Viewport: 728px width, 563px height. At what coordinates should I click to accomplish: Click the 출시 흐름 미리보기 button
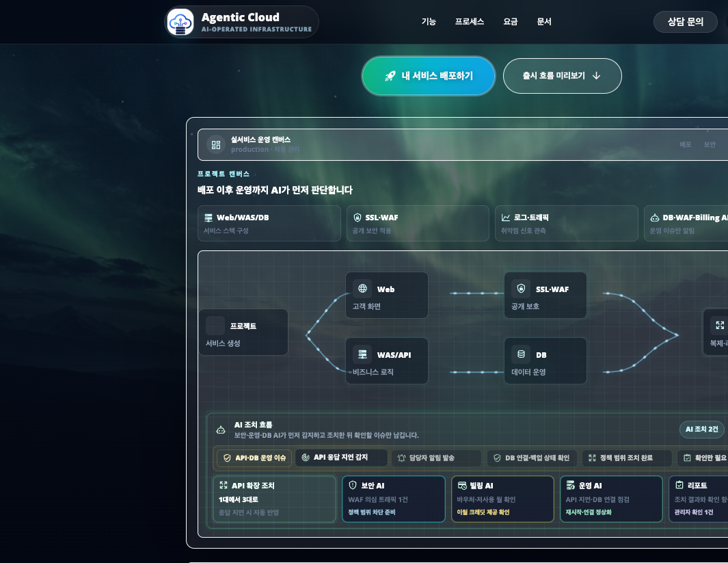click(x=563, y=76)
